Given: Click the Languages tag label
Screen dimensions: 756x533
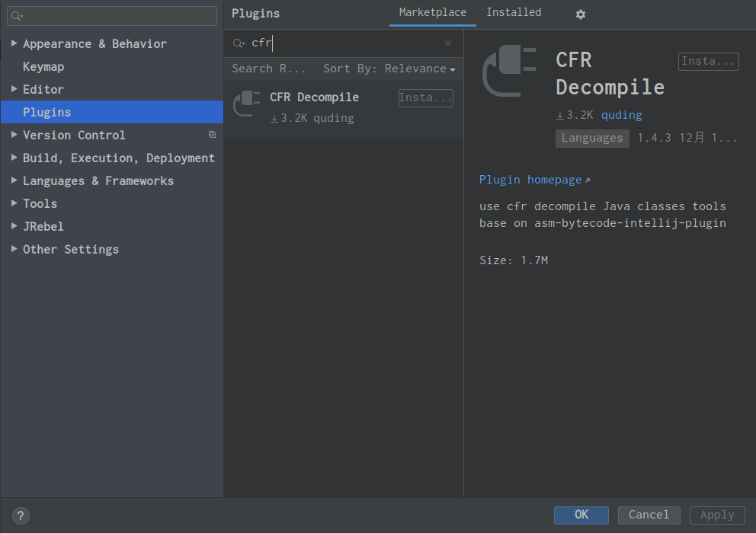Looking at the screenshot, I should click(592, 139).
